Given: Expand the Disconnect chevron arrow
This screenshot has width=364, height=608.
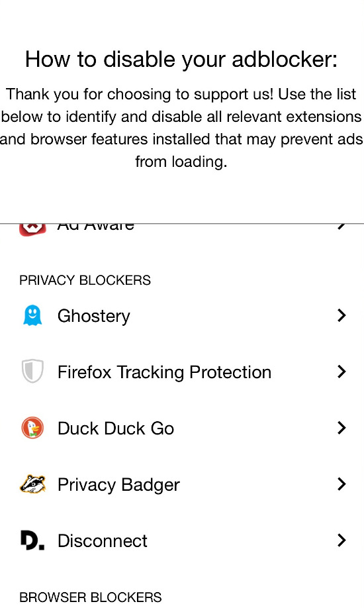Looking at the screenshot, I should pyautogui.click(x=341, y=540).
